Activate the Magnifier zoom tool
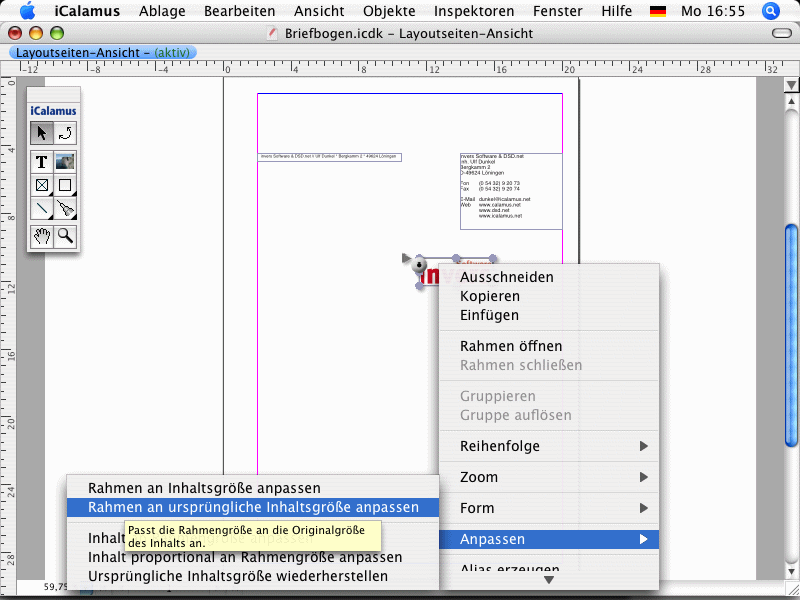 pyautogui.click(x=65, y=236)
